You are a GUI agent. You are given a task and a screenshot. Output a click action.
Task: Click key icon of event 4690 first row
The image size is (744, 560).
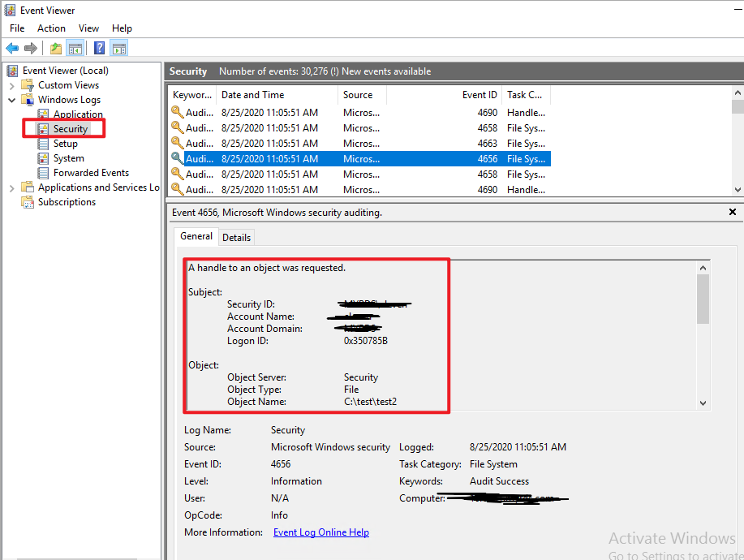click(178, 113)
